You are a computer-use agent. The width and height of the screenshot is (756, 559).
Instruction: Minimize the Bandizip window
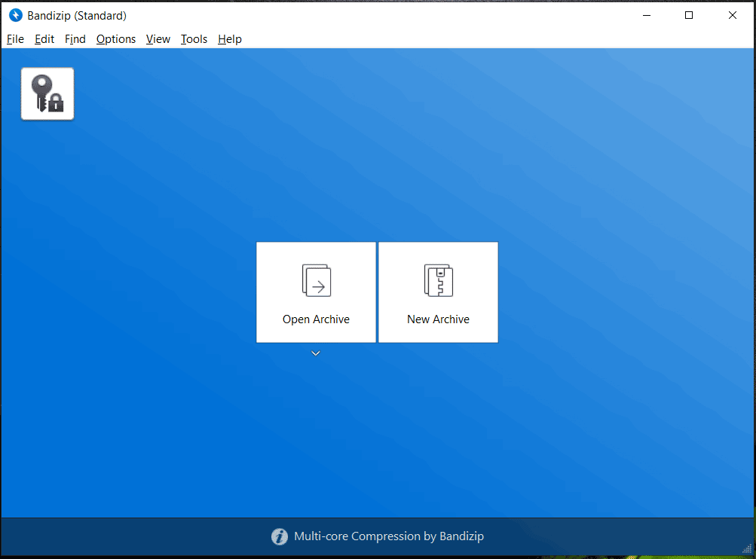647,15
